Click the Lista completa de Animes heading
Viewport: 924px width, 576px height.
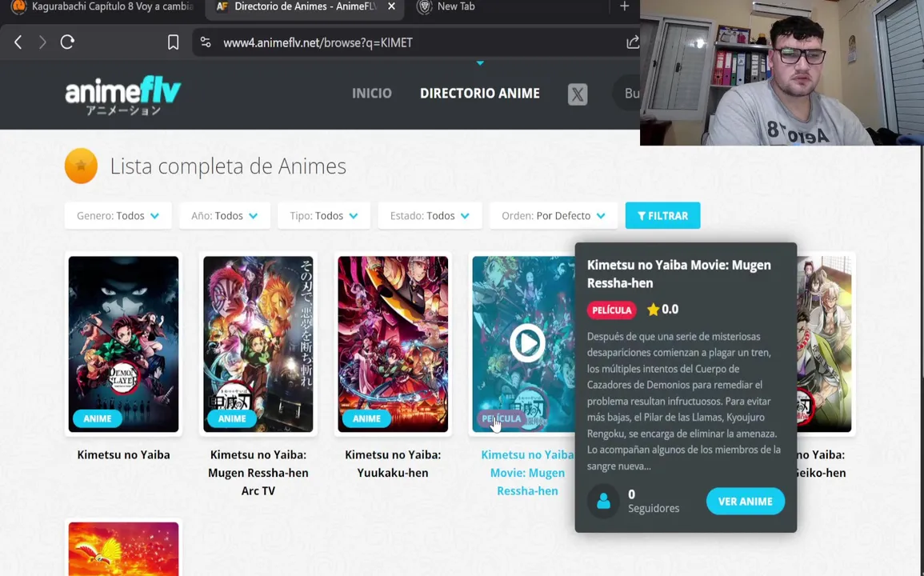pos(228,166)
